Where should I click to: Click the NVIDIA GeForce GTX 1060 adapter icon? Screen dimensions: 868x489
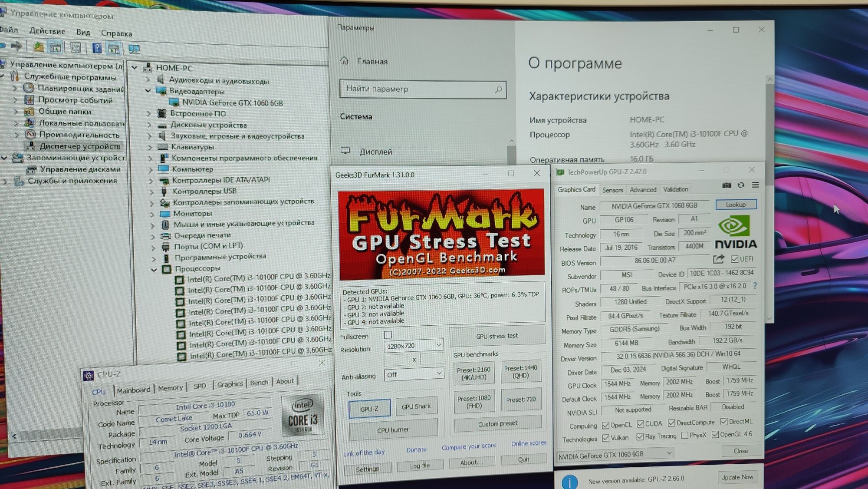pos(174,102)
